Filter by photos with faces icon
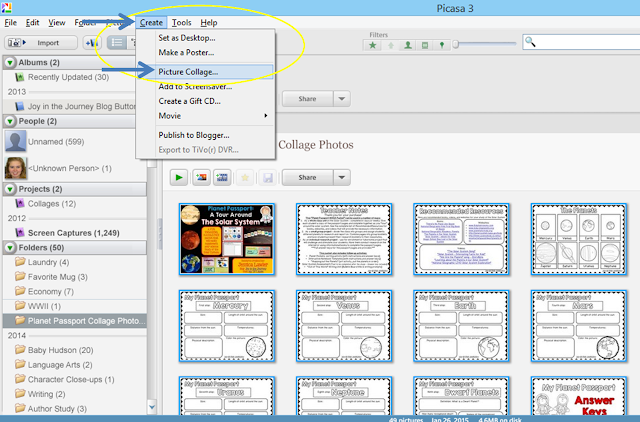The width and height of the screenshot is (640, 422). [x=407, y=45]
